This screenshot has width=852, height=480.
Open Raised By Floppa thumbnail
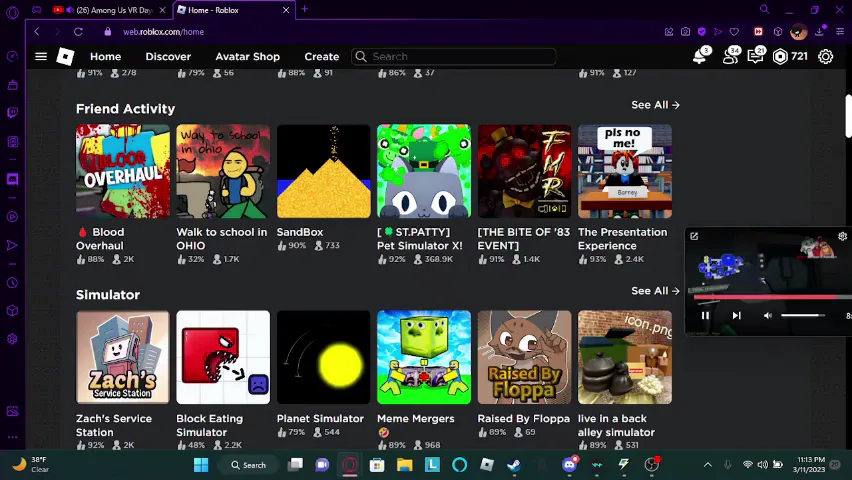(x=524, y=357)
